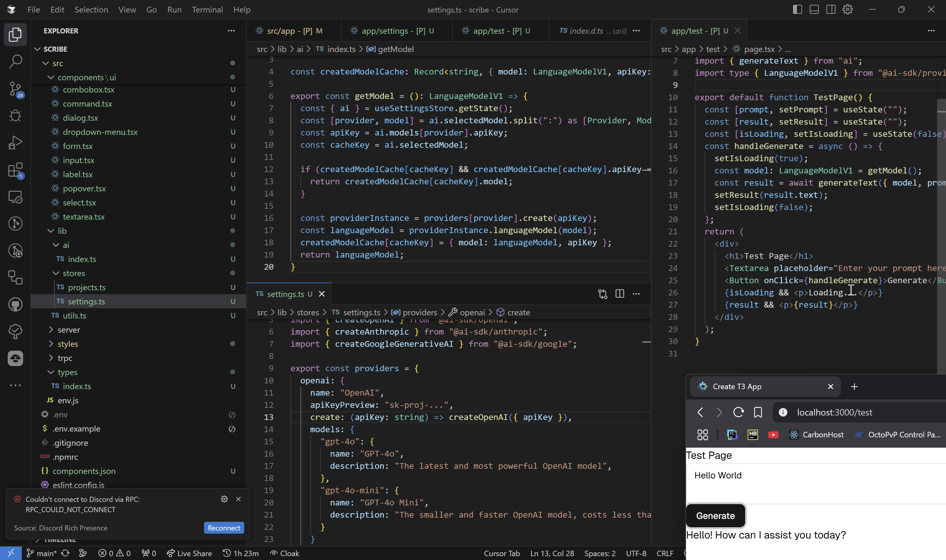This screenshot has width=946, height=560.
Task: Close the right app/test editor tab
Action: pyautogui.click(x=737, y=31)
